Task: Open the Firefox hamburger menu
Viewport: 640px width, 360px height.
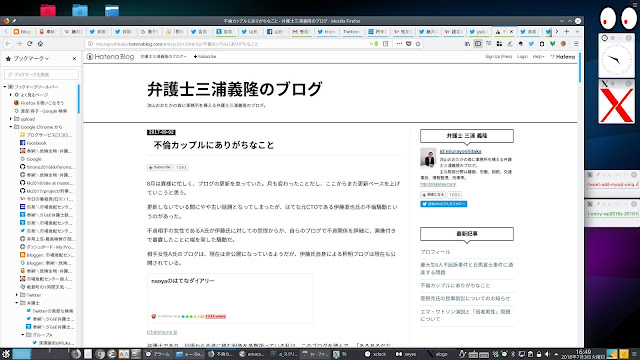Action: [576, 44]
